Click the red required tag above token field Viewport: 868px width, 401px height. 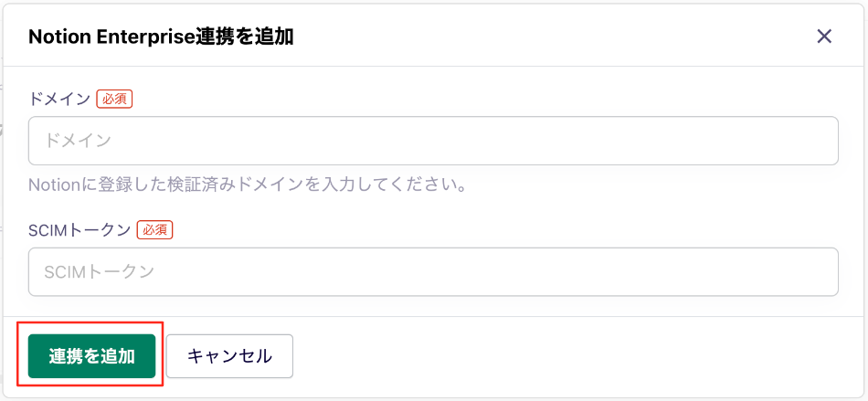pyautogui.click(x=155, y=230)
